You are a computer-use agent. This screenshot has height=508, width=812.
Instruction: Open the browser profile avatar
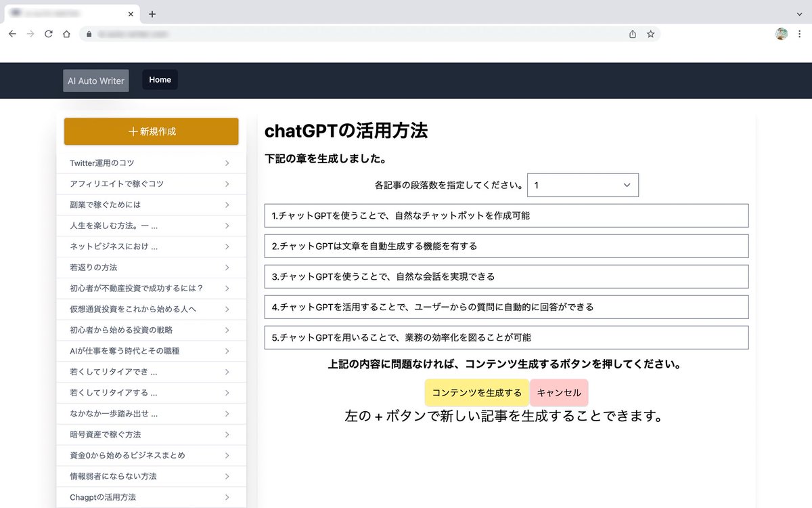pyautogui.click(x=782, y=34)
